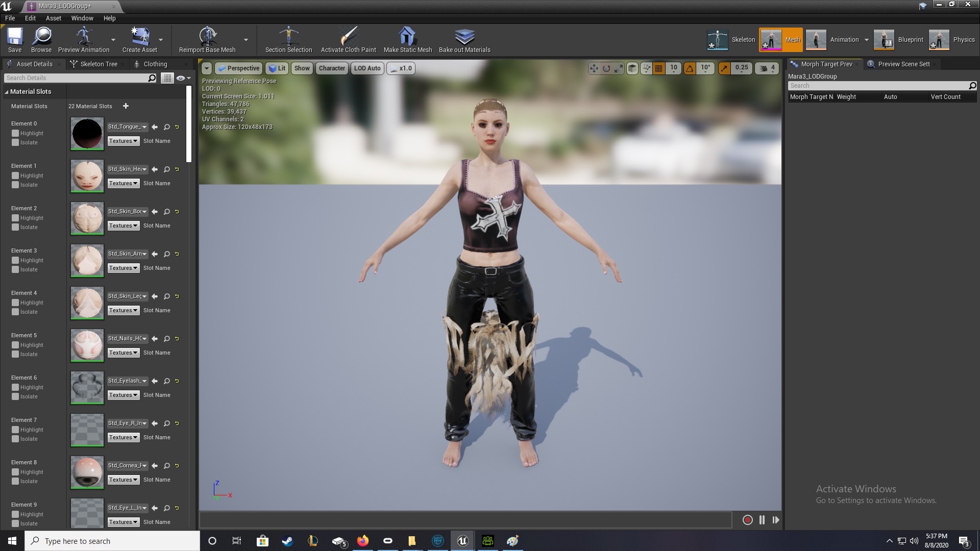Viewport: 980px width, 551px height.
Task: Open the Std_Skin_Head material dropdown
Action: pos(128,169)
